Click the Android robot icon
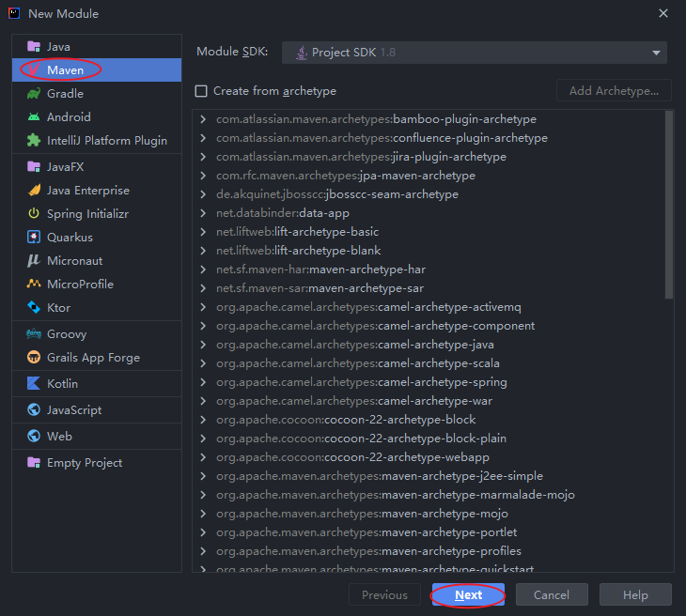Screen dimensions: 686x616 click(34, 117)
